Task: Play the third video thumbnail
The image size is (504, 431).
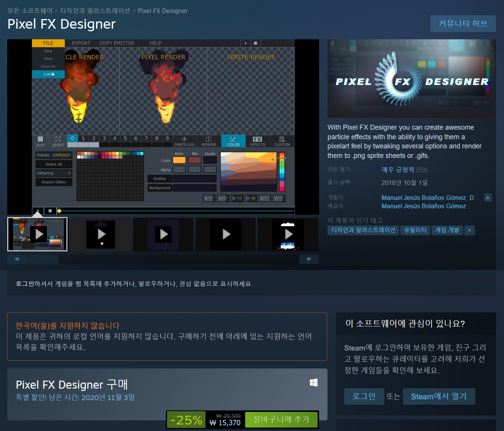Action: pos(163,234)
